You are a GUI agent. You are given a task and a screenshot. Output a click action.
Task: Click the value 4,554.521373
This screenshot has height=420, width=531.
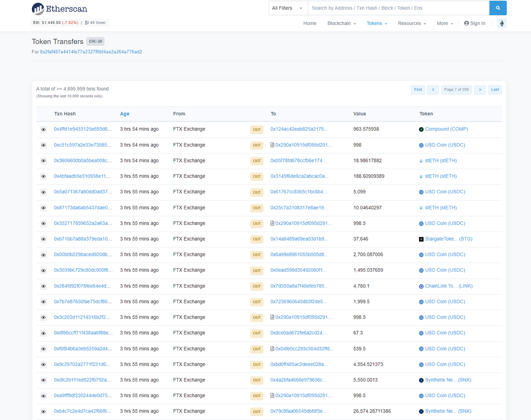(368, 364)
